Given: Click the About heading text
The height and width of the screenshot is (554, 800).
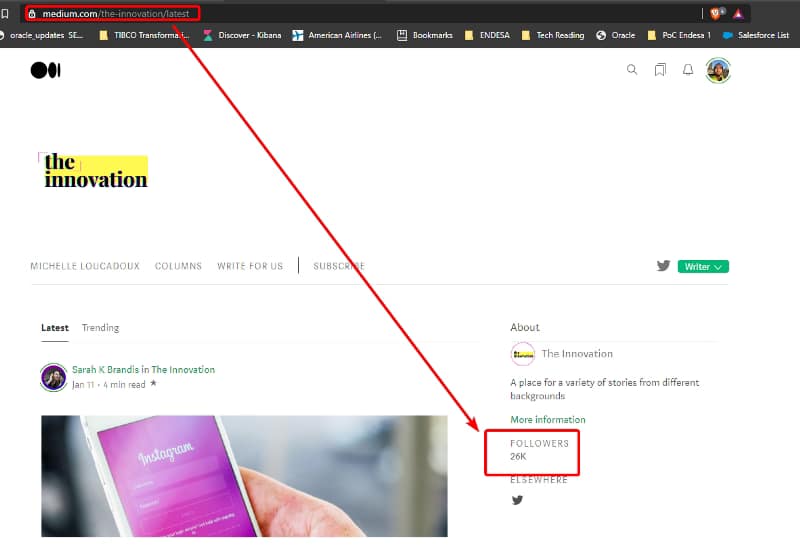Looking at the screenshot, I should 524,327.
